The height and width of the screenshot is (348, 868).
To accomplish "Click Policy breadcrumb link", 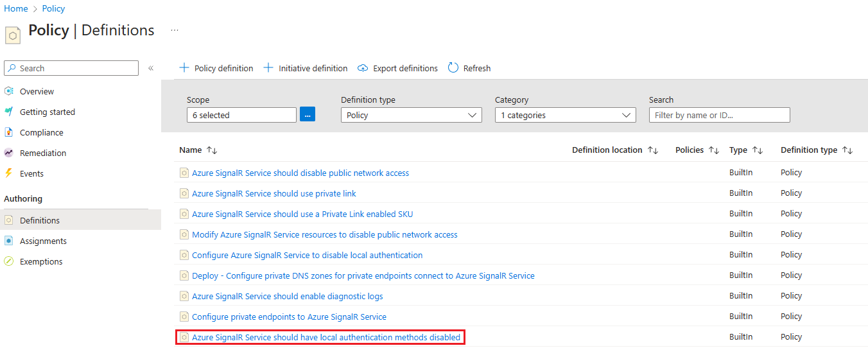I will 53,8.
